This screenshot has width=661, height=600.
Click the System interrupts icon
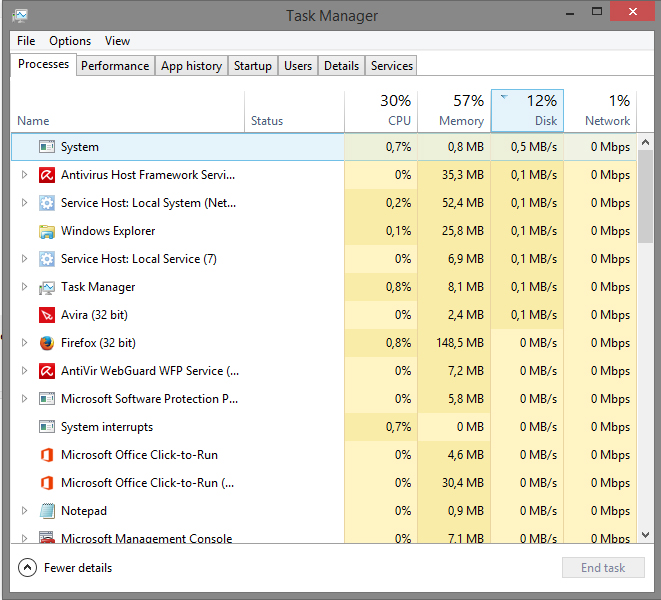point(47,427)
